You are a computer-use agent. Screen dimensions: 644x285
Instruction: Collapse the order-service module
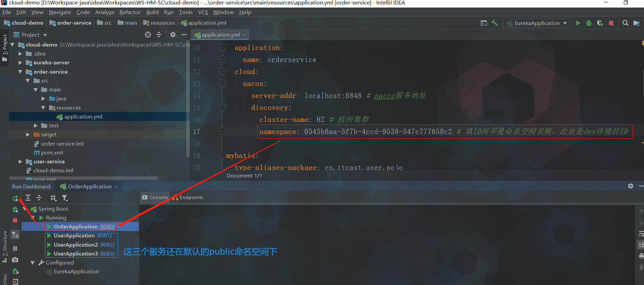point(20,72)
